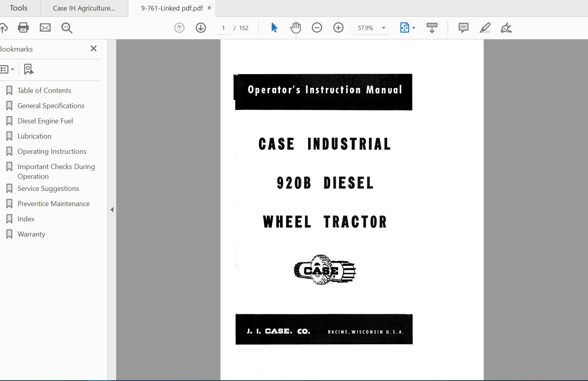Expand bookmarks options menu dropdown
The image size is (588, 381).
[7, 69]
